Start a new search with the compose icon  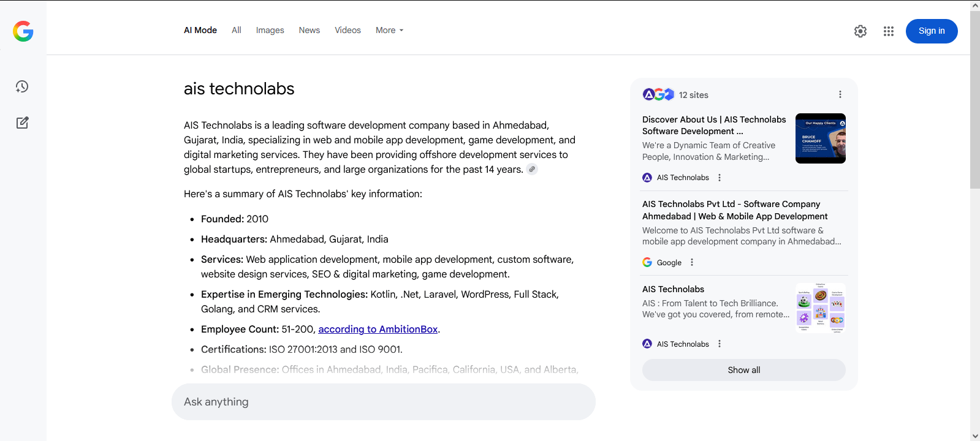(22, 123)
